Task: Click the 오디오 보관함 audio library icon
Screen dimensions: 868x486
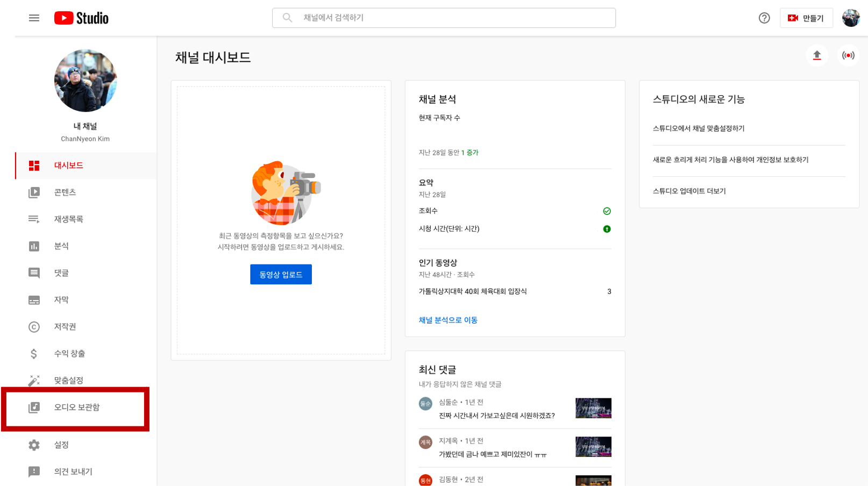Action: click(x=34, y=408)
